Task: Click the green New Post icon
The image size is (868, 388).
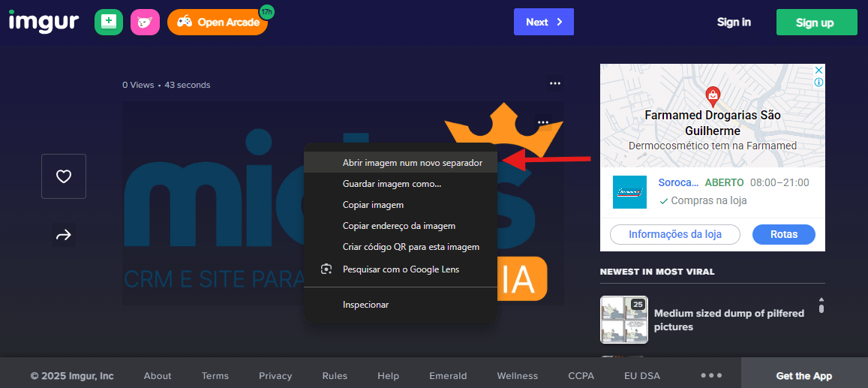Action: [108, 22]
